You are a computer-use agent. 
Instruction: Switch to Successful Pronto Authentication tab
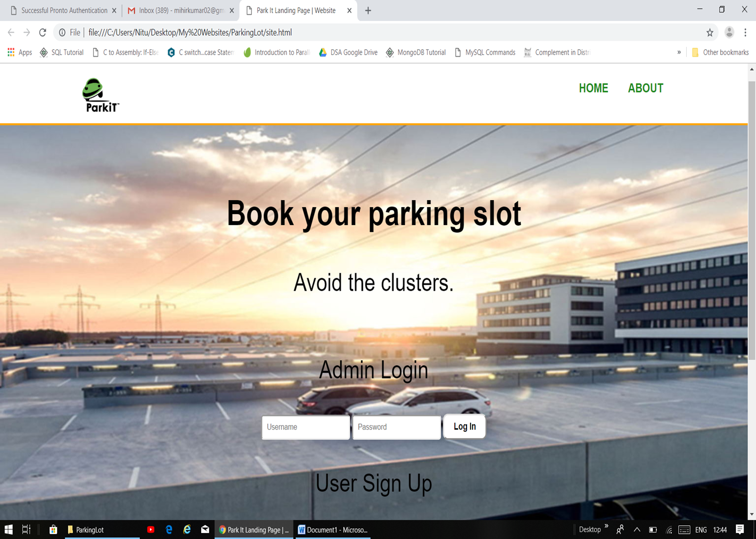tap(63, 10)
